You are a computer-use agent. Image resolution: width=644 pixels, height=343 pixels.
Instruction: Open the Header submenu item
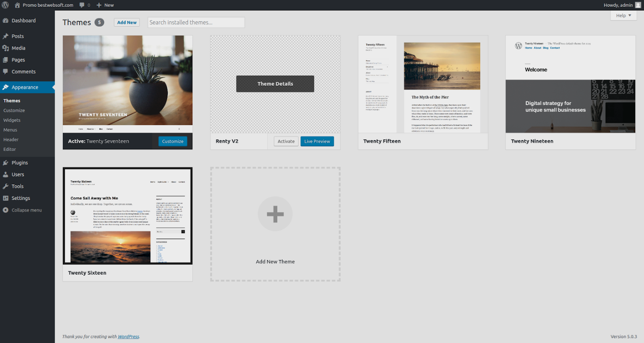point(11,139)
